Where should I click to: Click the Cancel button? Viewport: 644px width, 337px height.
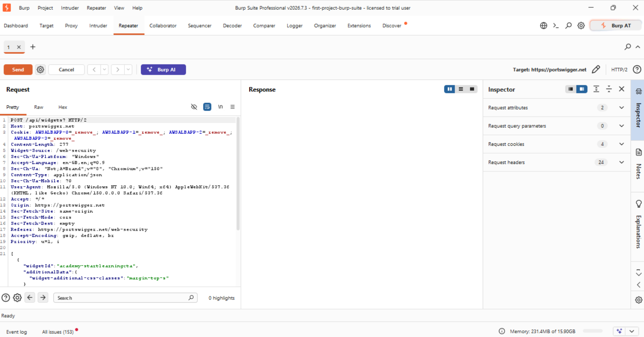click(x=66, y=69)
